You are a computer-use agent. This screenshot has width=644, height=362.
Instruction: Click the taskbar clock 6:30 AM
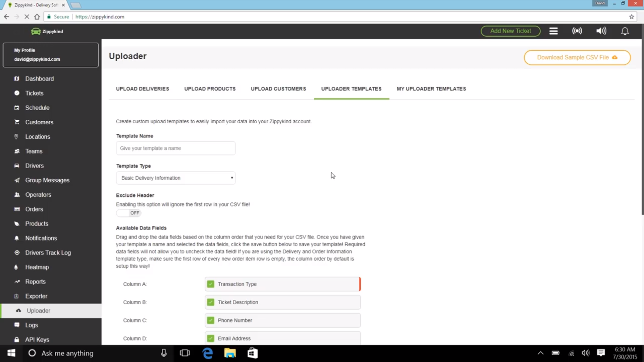625,350
